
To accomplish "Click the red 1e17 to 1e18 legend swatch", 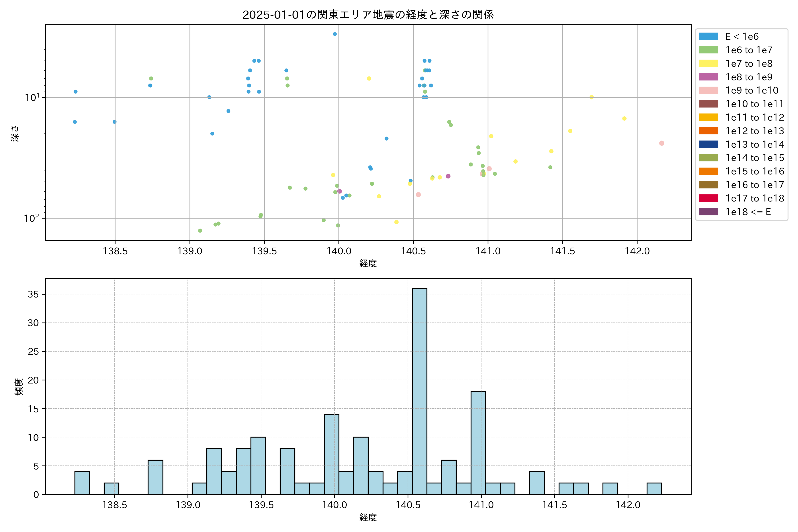I will [708, 198].
